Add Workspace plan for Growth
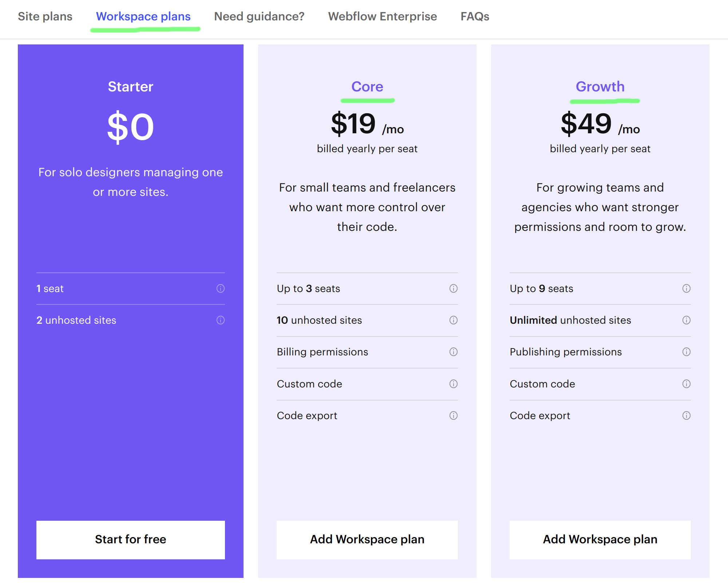 click(600, 540)
